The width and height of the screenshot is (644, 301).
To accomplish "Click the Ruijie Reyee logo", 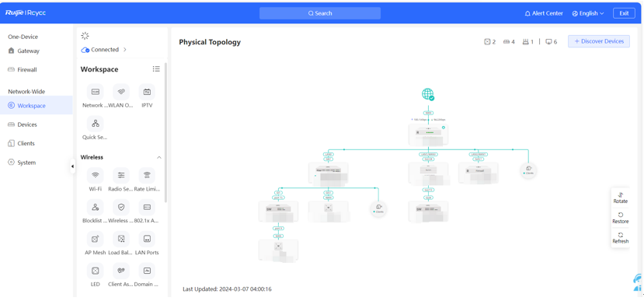I will tap(26, 13).
